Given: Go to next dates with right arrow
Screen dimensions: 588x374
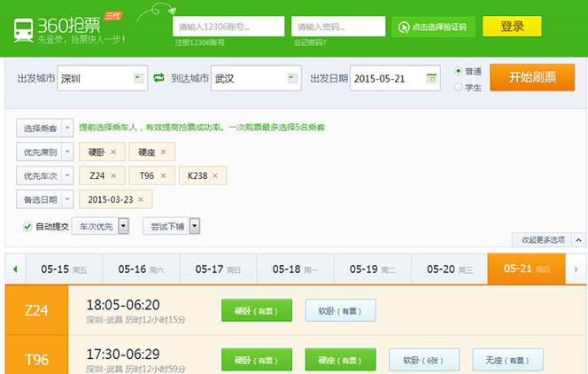Looking at the screenshot, I should click(576, 269).
